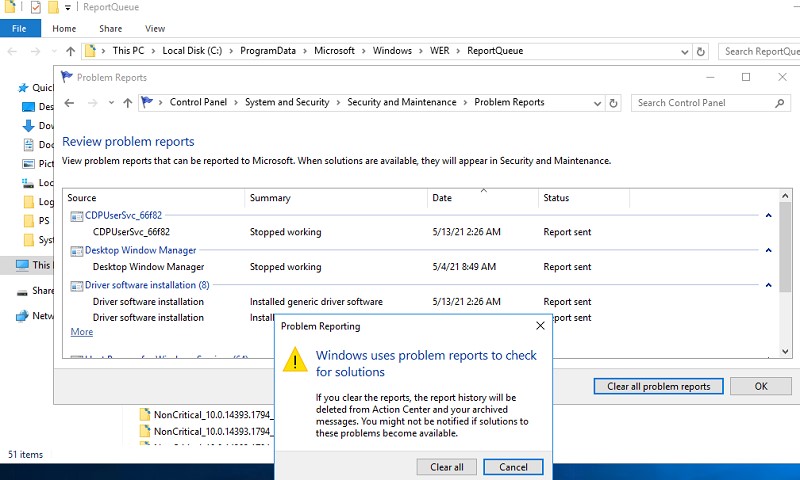Close the Problem Reporting dialog
The image size is (800, 480).
(540, 326)
